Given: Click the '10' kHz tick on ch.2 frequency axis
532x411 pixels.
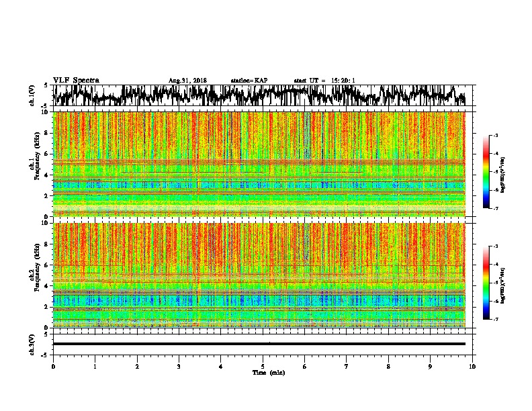Looking at the screenshot, I should click(x=45, y=223).
